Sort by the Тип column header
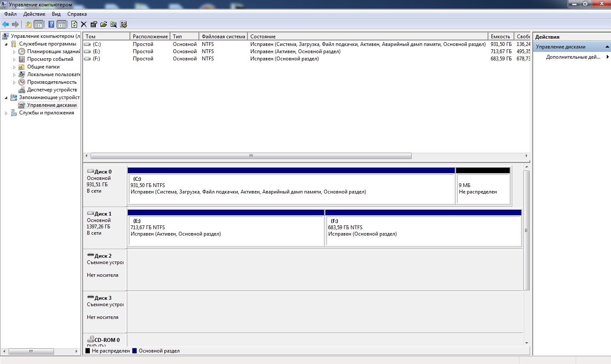611x364 pixels. point(185,37)
